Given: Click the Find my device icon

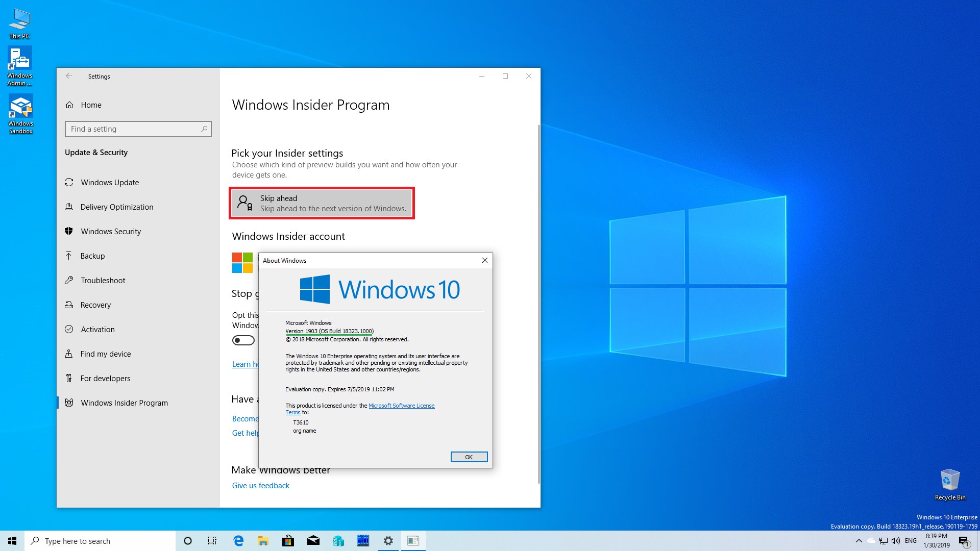Looking at the screenshot, I should coord(69,354).
